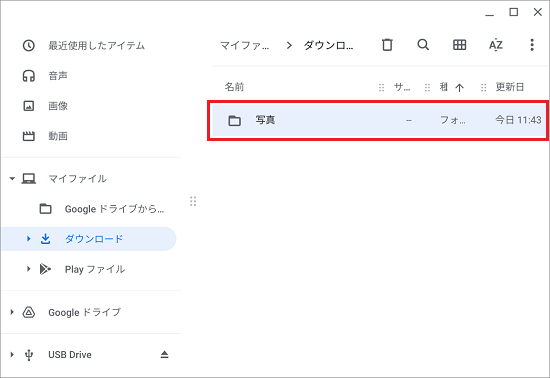Click the Google Drive triangle icon
Viewport: 550px width, 378px height.
tap(29, 312)
